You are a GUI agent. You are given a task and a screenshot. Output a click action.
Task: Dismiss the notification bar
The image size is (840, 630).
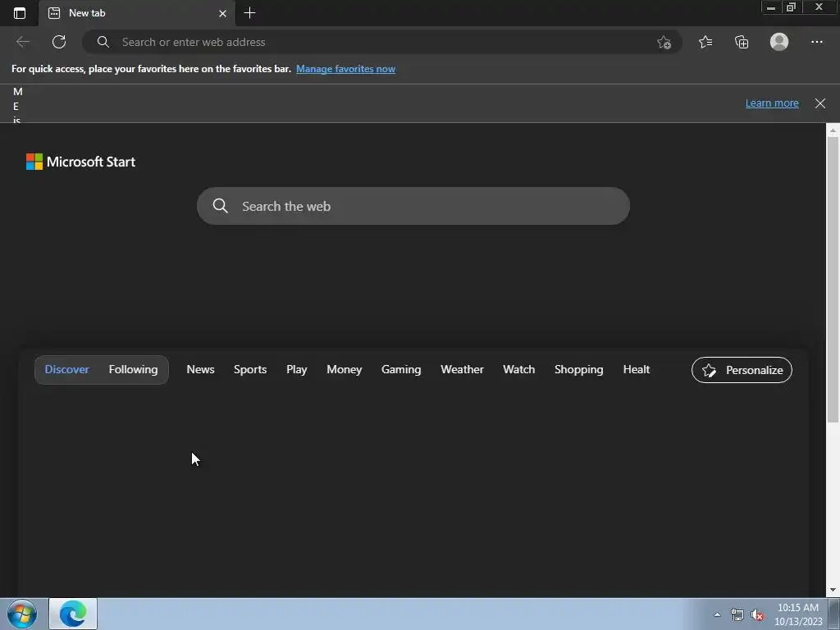pyautogui.click(x=820, y=103)
